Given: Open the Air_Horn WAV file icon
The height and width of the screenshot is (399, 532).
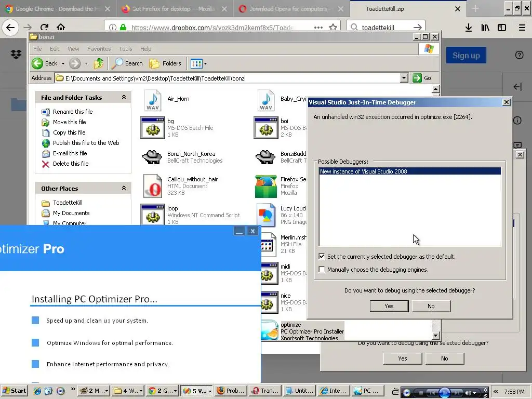Looking at the screenshot, I should coord(153,100).
